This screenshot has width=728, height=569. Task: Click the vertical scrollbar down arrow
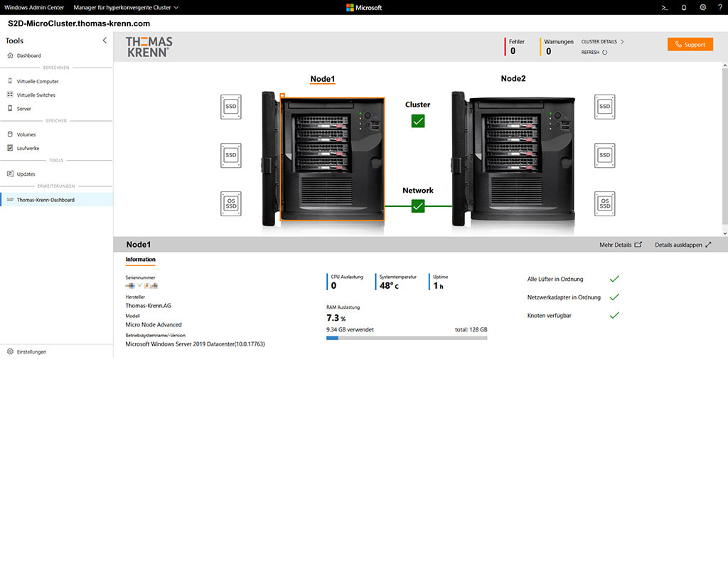pos(724,233)
